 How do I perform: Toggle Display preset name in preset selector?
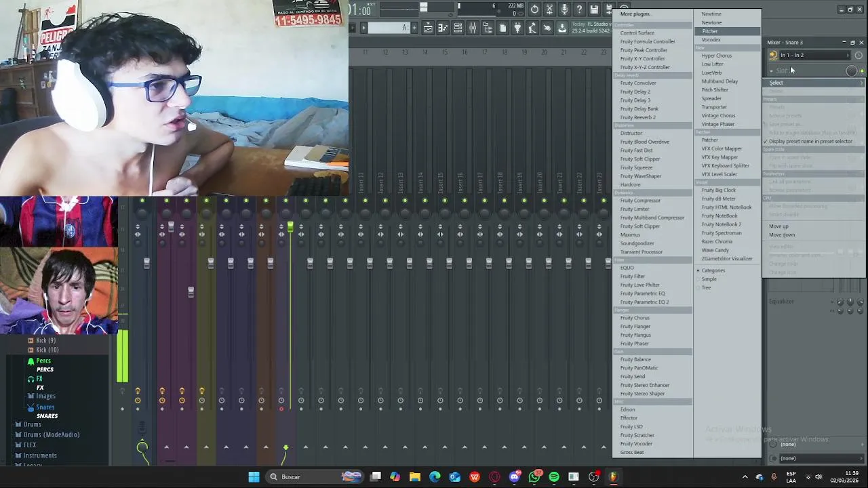[810, 142]
